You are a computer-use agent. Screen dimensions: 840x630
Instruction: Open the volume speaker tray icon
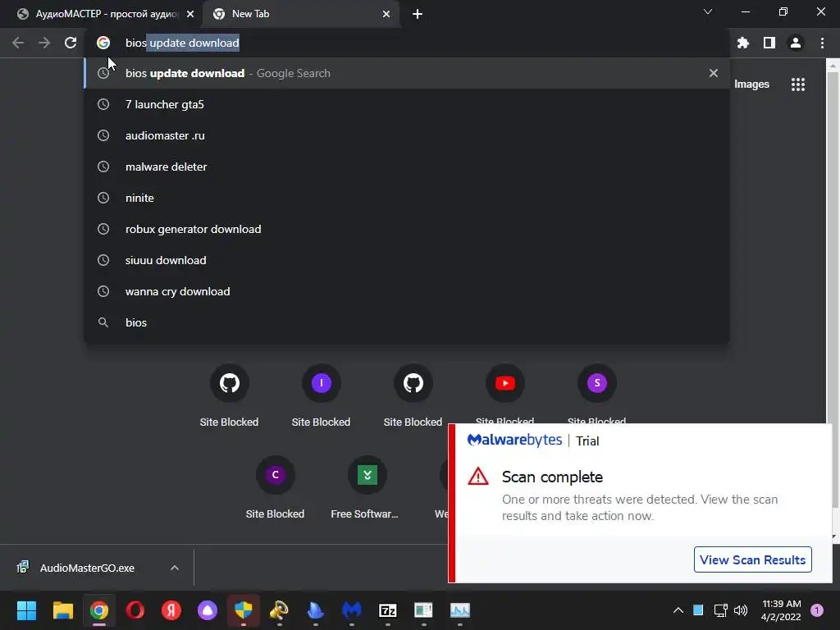[741, 610]
